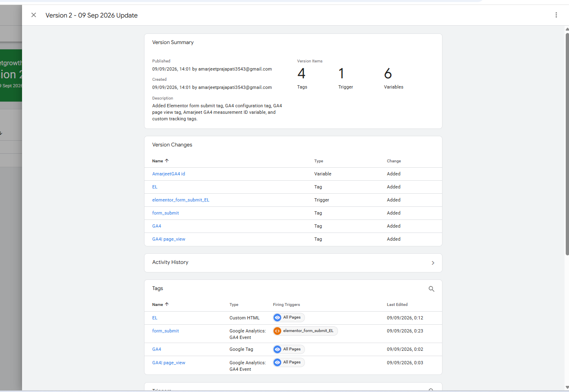Click the Trigger type cell in Version Changes
This screenshot has height=392, width=569.
[x=322, y=200]
